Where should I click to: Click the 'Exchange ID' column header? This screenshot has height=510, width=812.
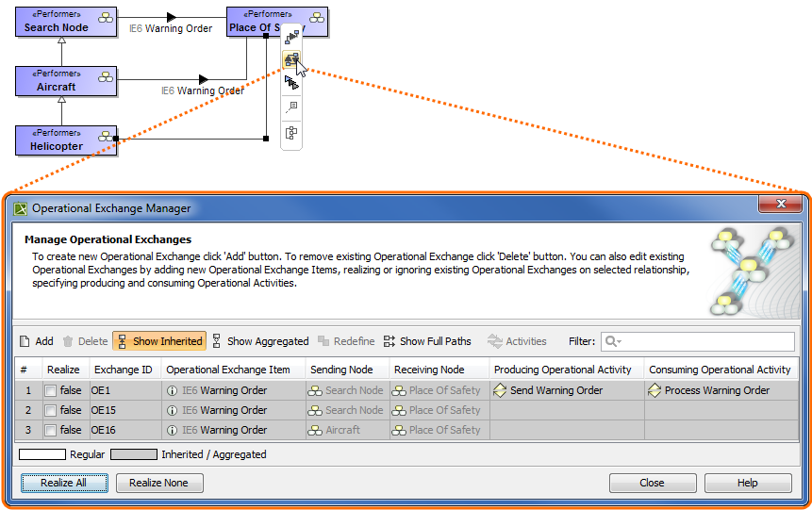coord(124,370)
